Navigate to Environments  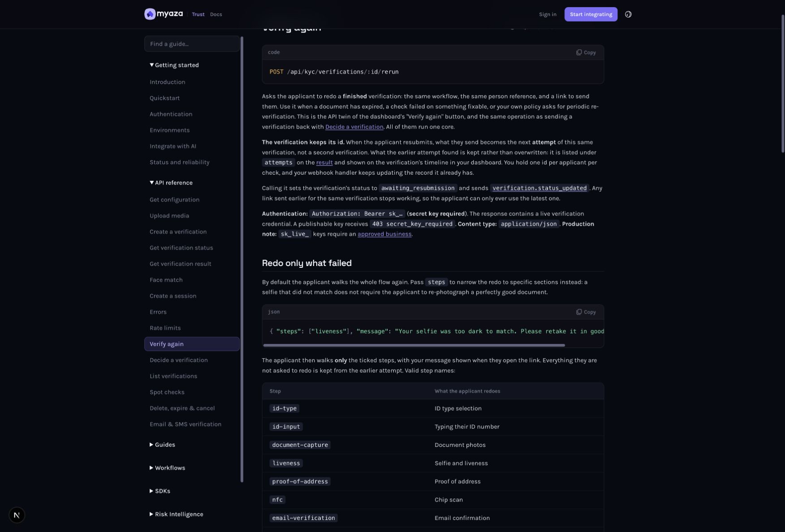[x=169, y=130]
